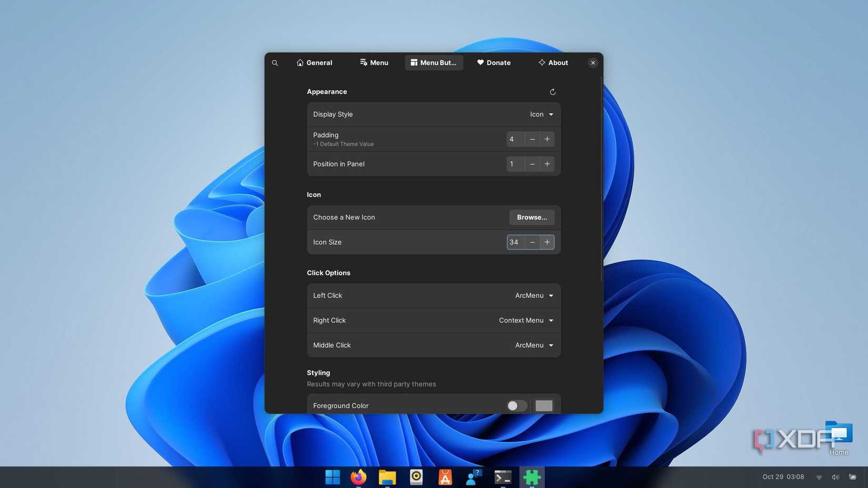Viewport: 868px width, 488px height.
Task: Change the Left Click action dropdown
Action: 533,295
